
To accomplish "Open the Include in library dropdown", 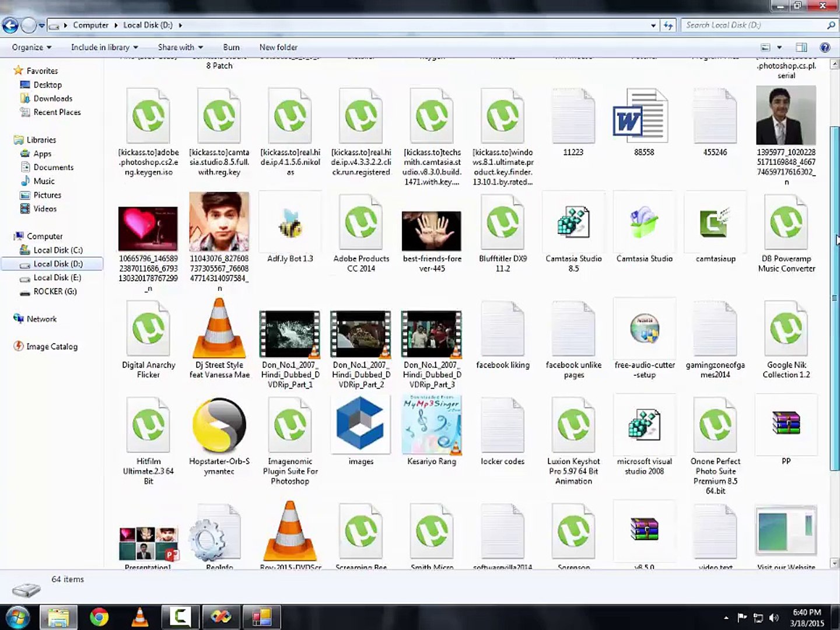I will 104,47.
